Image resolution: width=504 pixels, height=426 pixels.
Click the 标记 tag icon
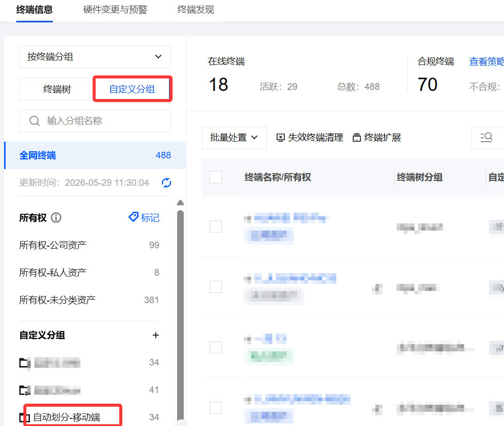click(133, 217)
